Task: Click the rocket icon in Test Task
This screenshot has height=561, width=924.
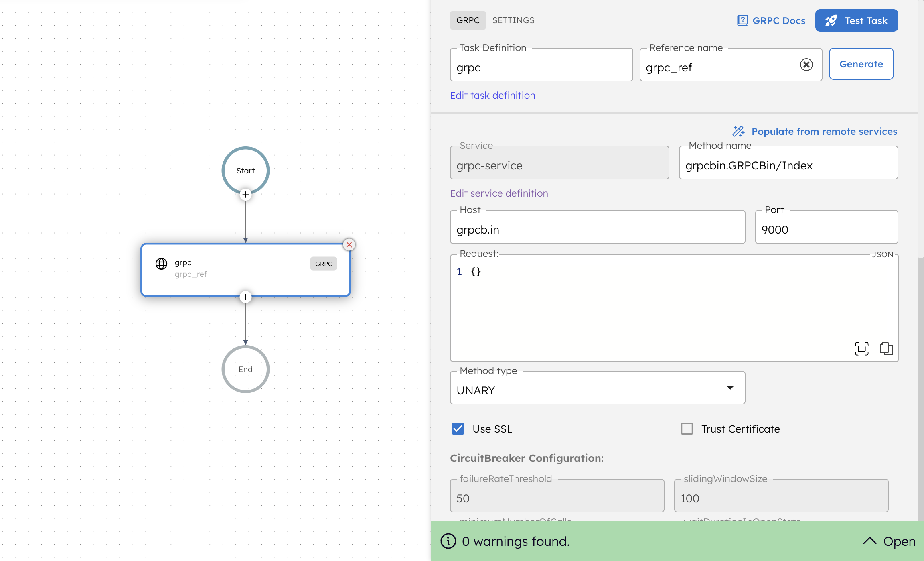Action: pyautogui.click(x=831, y=20)
